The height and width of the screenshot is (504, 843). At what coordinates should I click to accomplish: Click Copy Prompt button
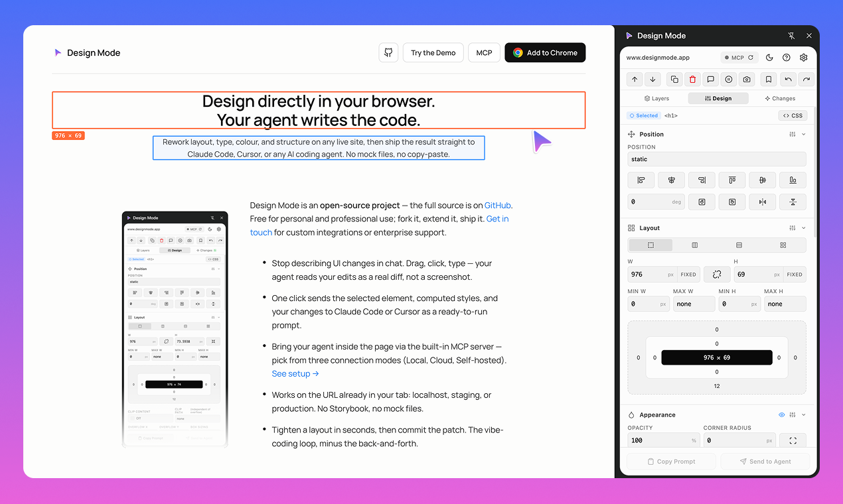[x=671, y=462]
